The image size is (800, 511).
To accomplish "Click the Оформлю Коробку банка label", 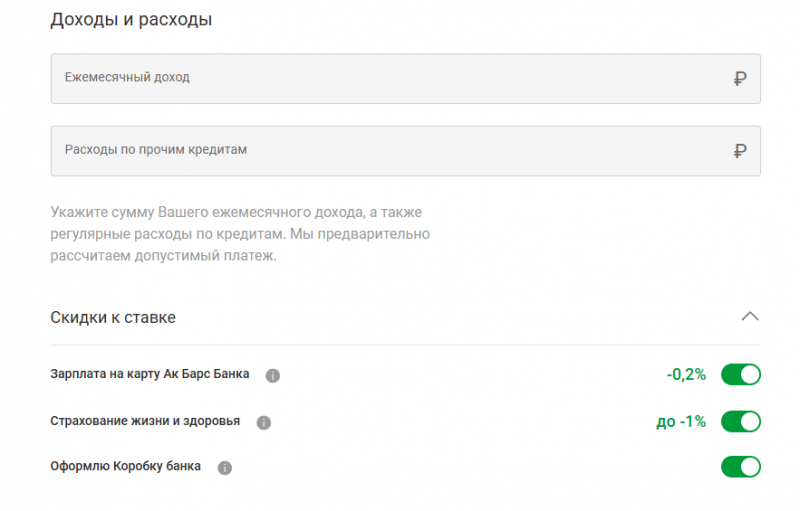I will [125, 467].
